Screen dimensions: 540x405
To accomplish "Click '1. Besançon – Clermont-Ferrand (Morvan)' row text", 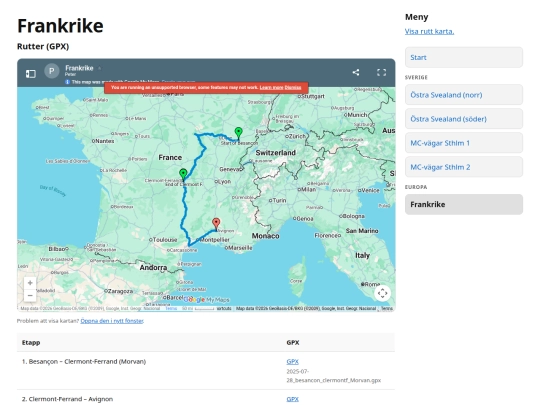I will click(x=84, y=362).
